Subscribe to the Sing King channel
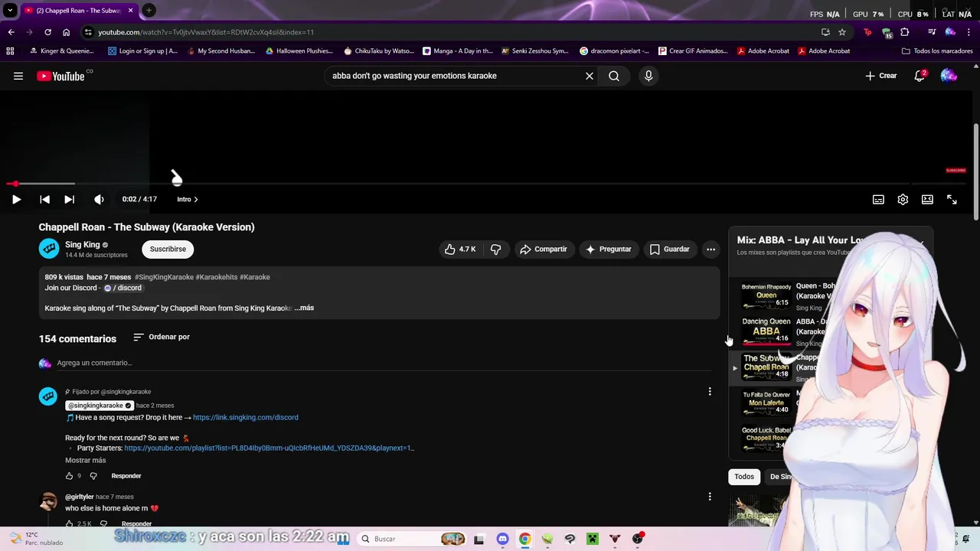The image size is (980, 551). pyautogui.click(x=168, y=249)
